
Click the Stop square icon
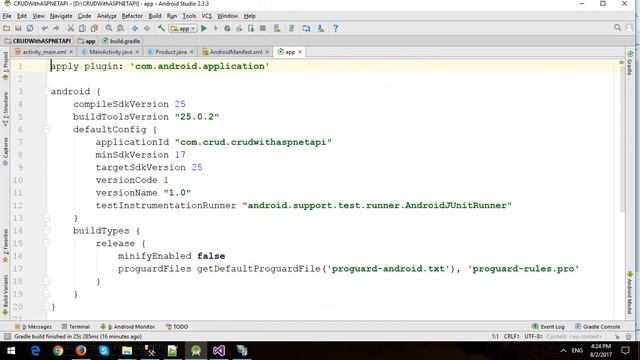coord(263,28)
